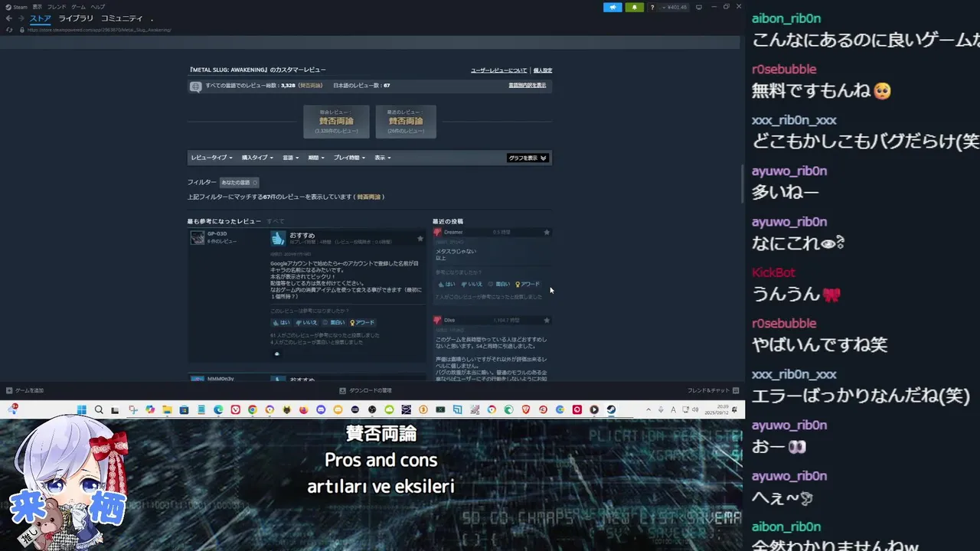Open the 個人設定 link
The image size is (980, 551).
point(543,70)
